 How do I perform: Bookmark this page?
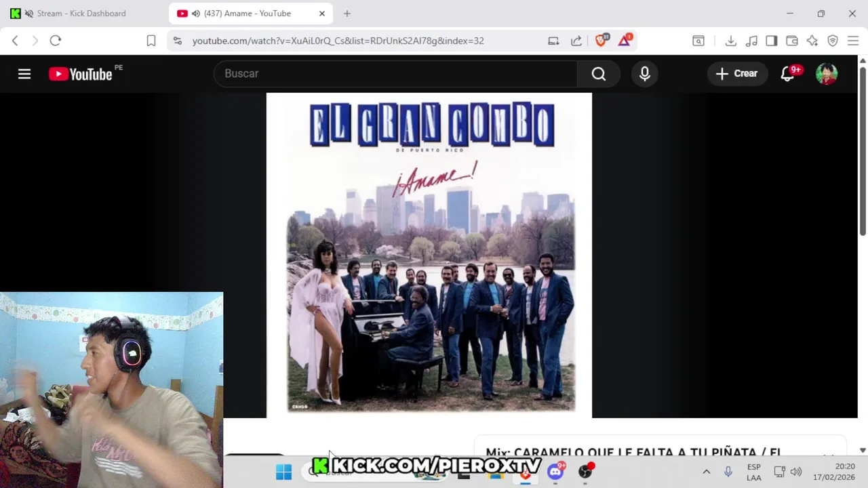151,41
